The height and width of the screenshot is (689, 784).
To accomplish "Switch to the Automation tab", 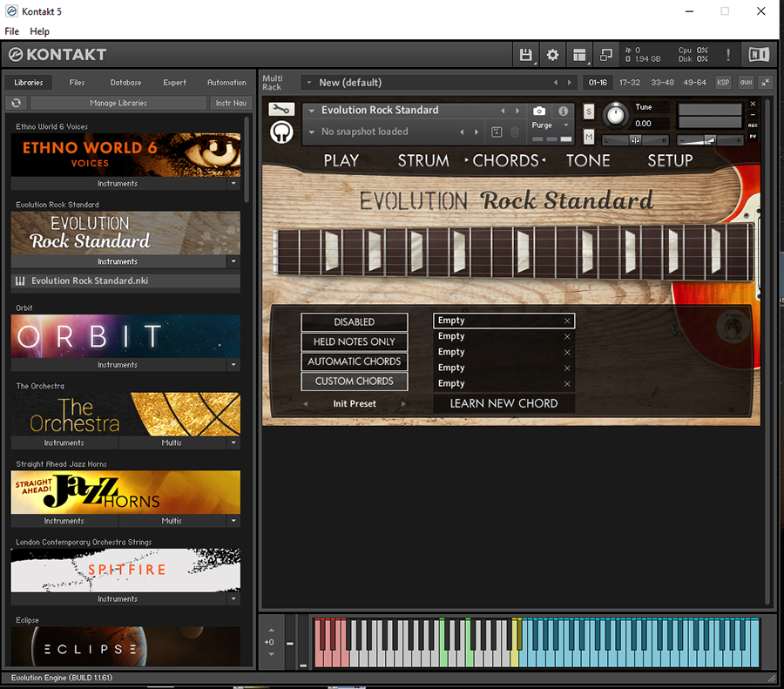I will point(226,83).
